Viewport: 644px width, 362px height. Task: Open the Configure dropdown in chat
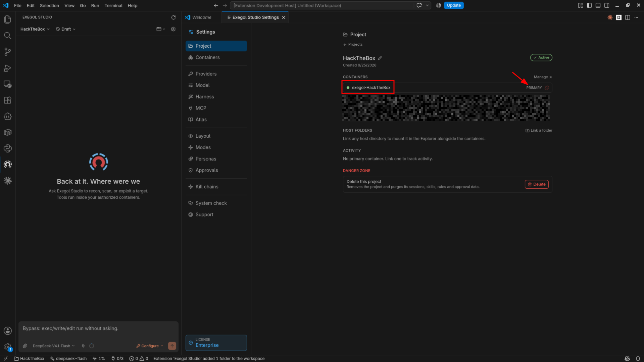click(150, 346)
